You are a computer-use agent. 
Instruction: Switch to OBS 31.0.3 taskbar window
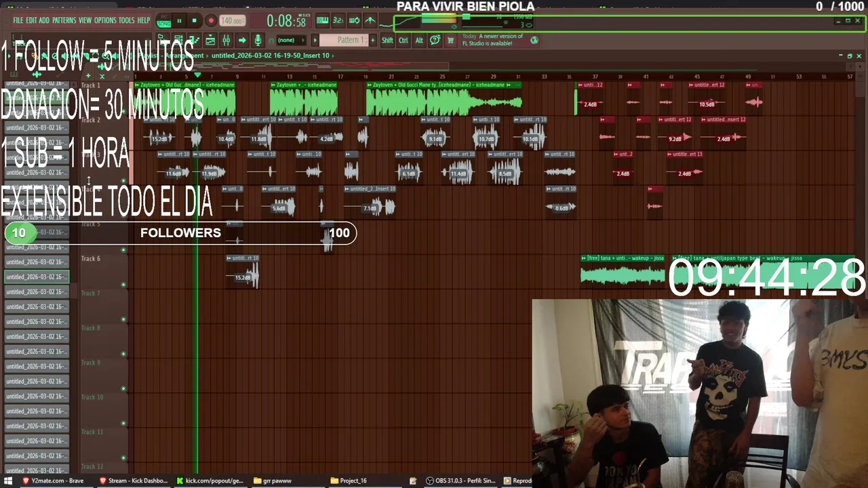point(461,481)
